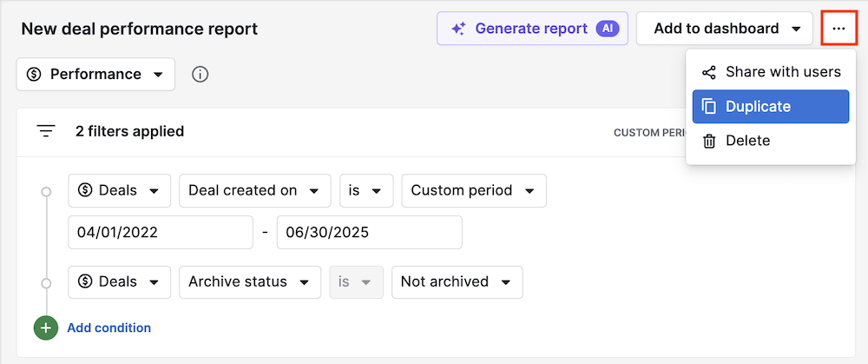Click the Generate report button
The width and height of the screenshot is (868, 364).
(x=531, y=29)
